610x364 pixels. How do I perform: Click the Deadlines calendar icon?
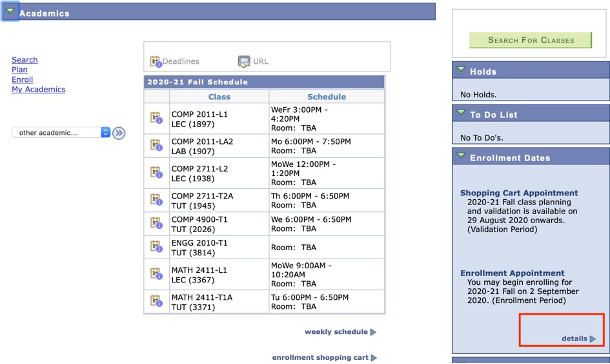click(156, 61)
